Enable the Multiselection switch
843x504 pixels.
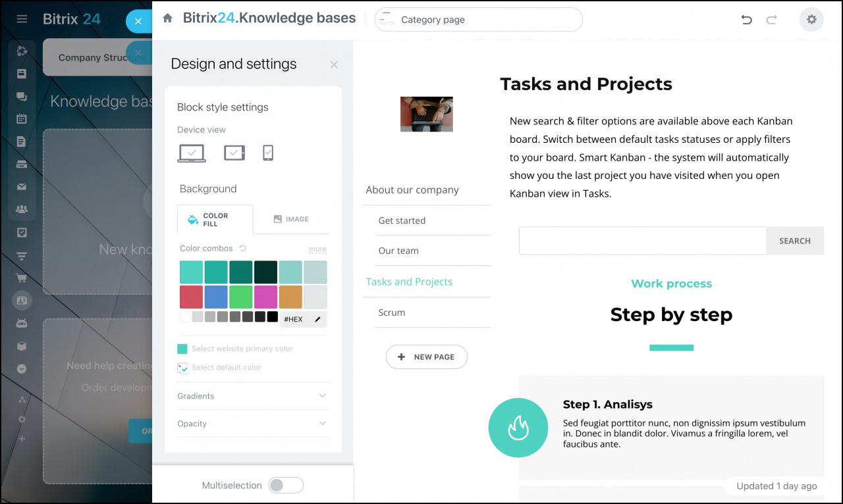[x=286, y=485]
